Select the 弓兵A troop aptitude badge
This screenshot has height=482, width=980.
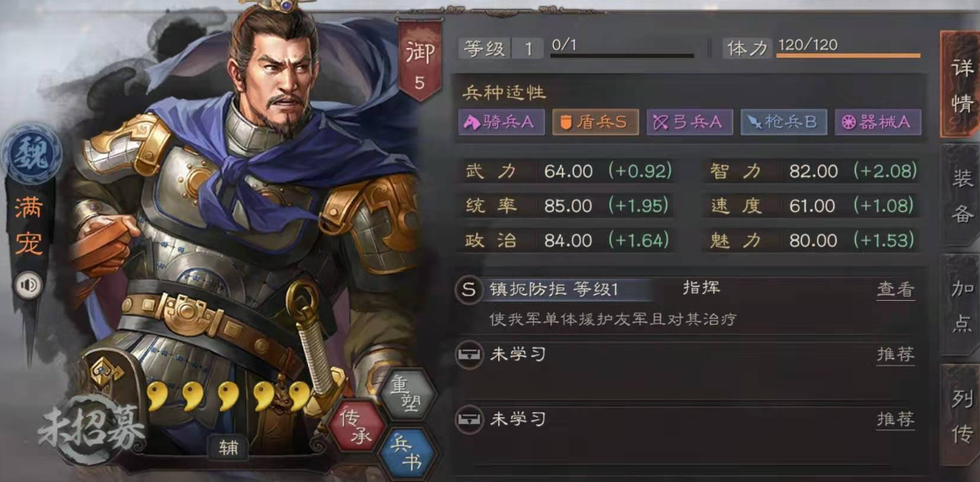(689, 122)
